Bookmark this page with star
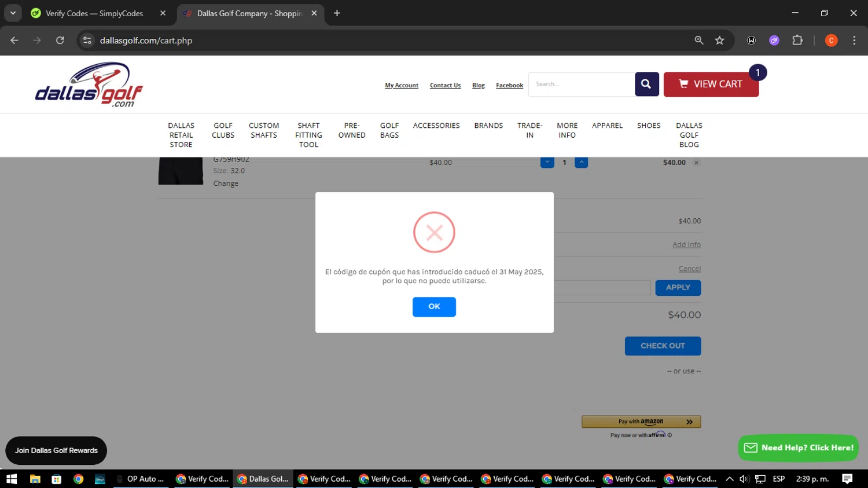The height and width of the screenshot is (488, 868). [719, 41]
